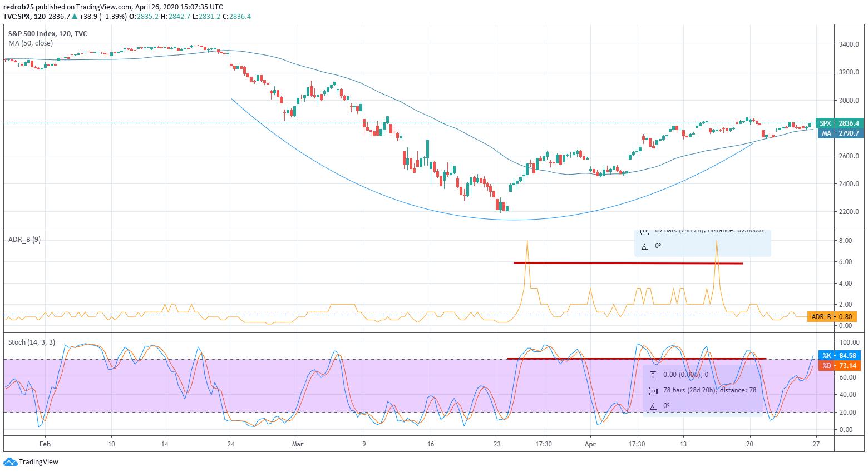The height and width of the screenshot is (472, 868).
Task: Click the '78 bars (28d 20h), distance: 78' measurement
Action: coord(709,390)
